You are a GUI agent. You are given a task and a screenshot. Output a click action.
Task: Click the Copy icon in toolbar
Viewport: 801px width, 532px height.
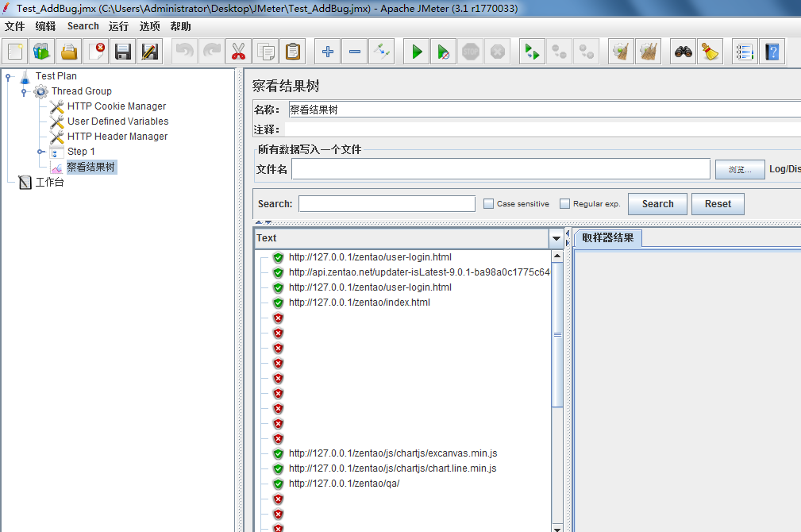[266, 51]
